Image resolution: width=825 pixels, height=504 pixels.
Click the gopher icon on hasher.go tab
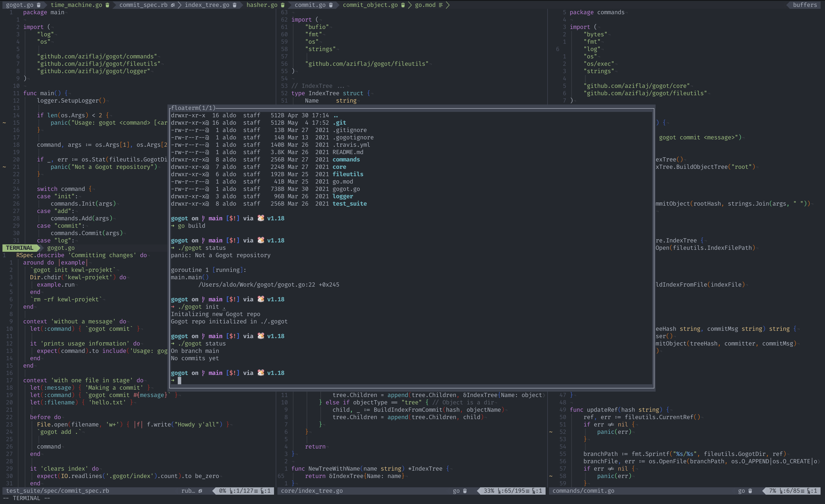coord(283,5)
